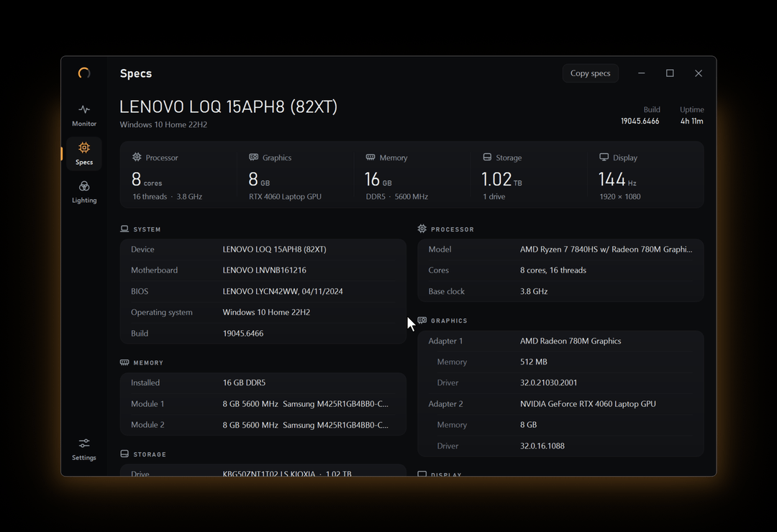Screen dimensions: 777x532
Task: Click the 1.02 TB storage value
Action: (x=501, y=179)
